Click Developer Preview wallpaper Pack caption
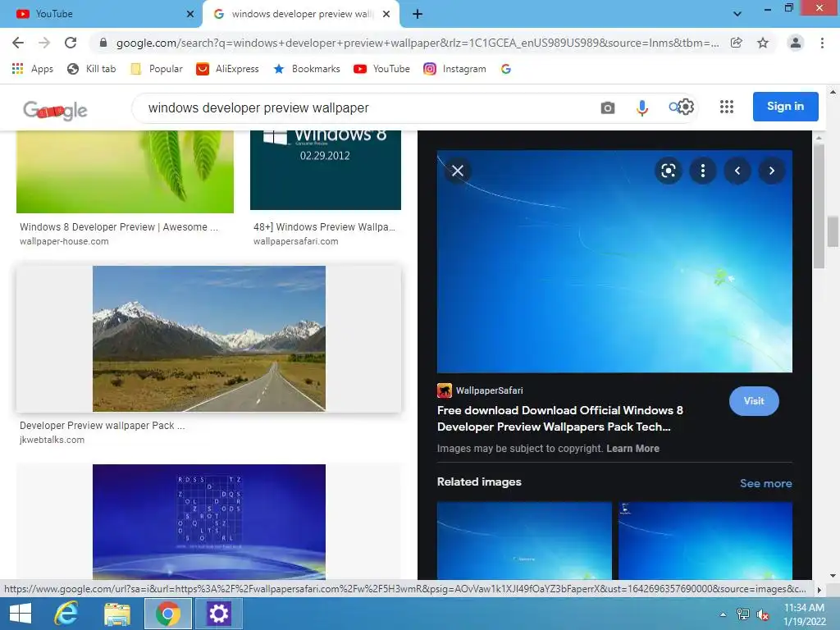840x630 pixels. point(103,426)
